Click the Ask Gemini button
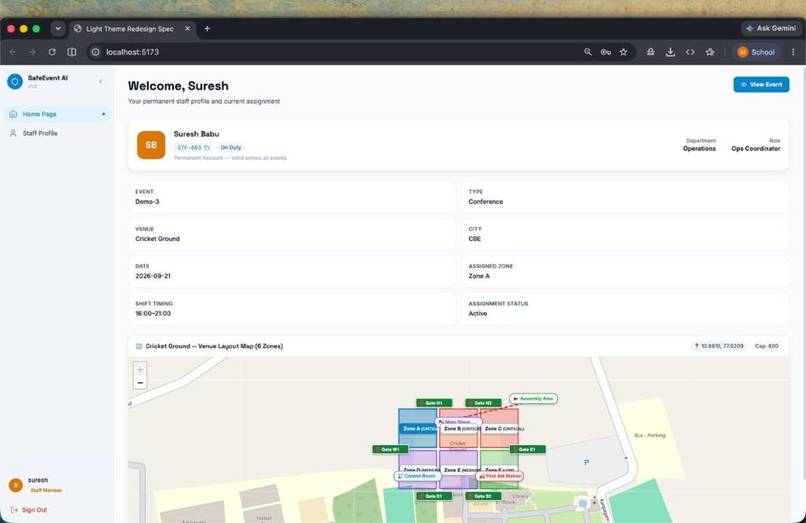The image size is (806, 523). (x=770, y=28)
